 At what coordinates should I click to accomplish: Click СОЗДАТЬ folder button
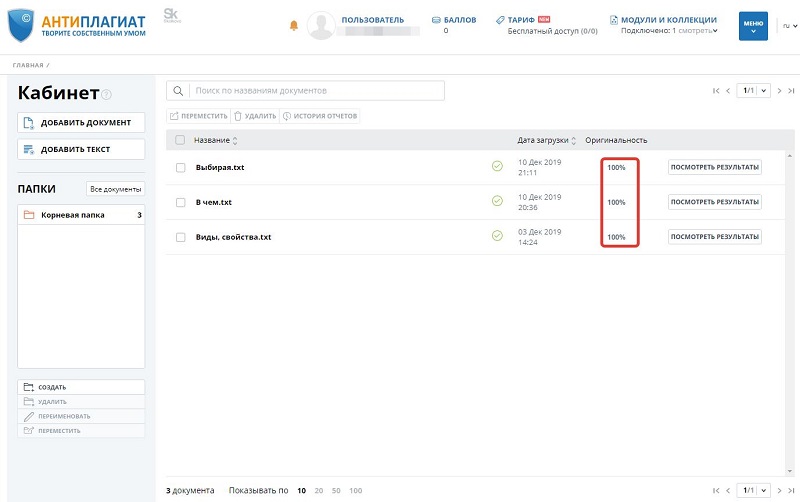(x=81, y=387)
